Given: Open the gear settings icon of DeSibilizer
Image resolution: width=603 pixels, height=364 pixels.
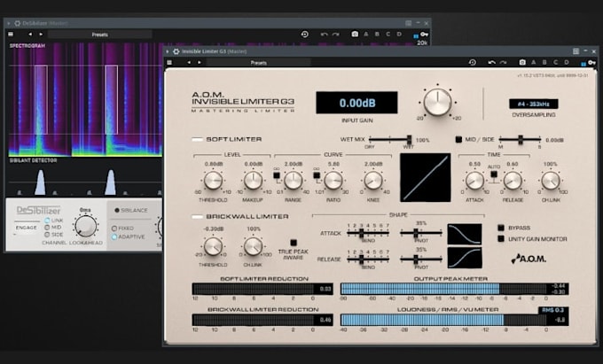Looking at the screenshot, I should point(17,23).
